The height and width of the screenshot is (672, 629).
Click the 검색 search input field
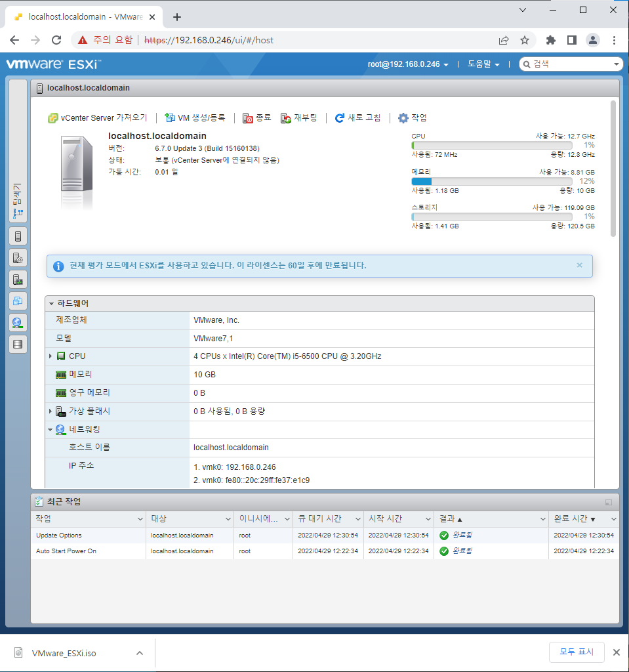(571, 64)
